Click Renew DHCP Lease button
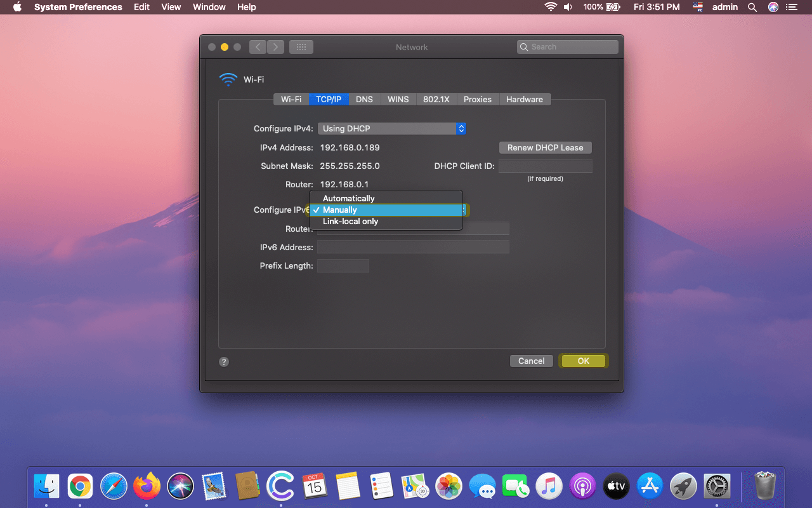This screenshot has height=508, width=812. pyautogui.click(x=545, y=147)
